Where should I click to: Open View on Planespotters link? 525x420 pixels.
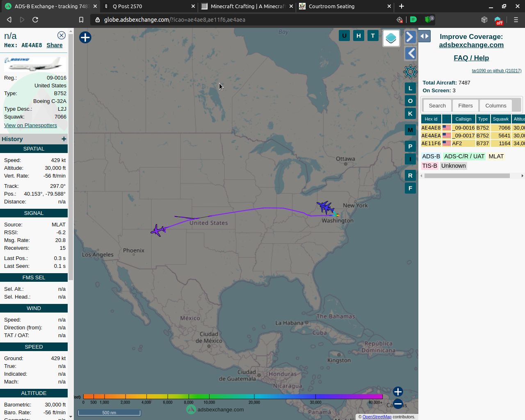click(30, 126)
